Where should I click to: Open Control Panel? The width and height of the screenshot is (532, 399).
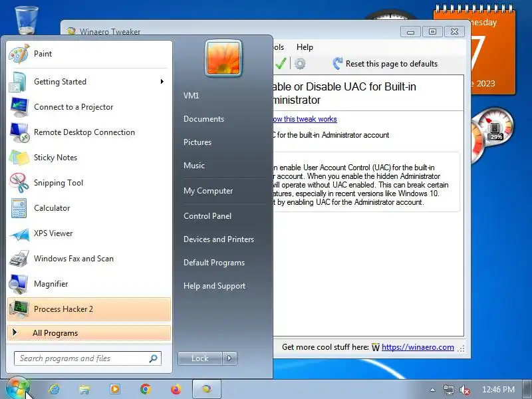207,216
